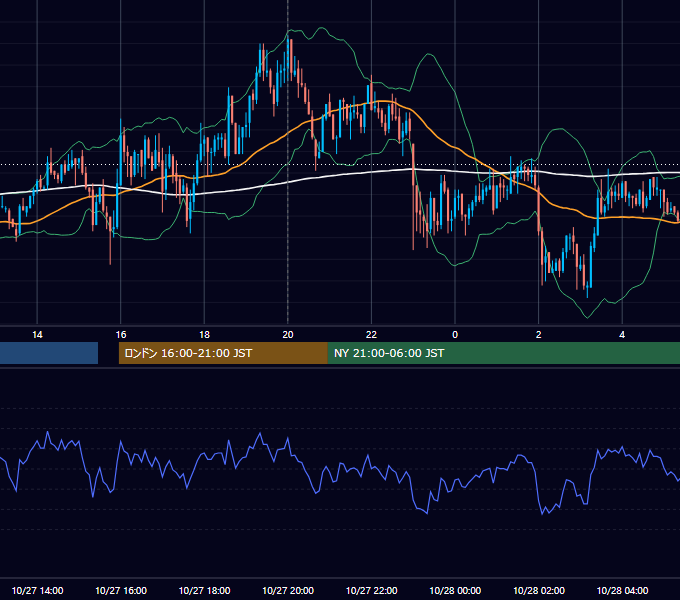Click the hour 18 axis label
Screen dimensions: 680x600
tap(204, 335)
